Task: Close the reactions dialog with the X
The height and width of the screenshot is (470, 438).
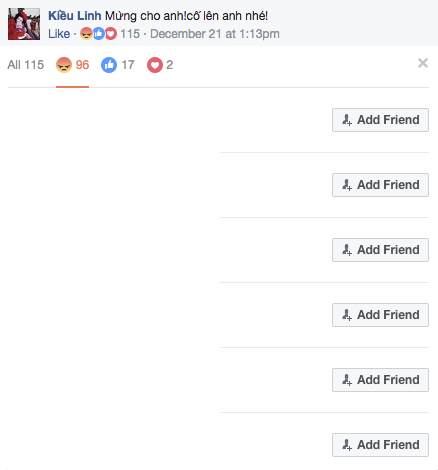Action: pos(423,63)
